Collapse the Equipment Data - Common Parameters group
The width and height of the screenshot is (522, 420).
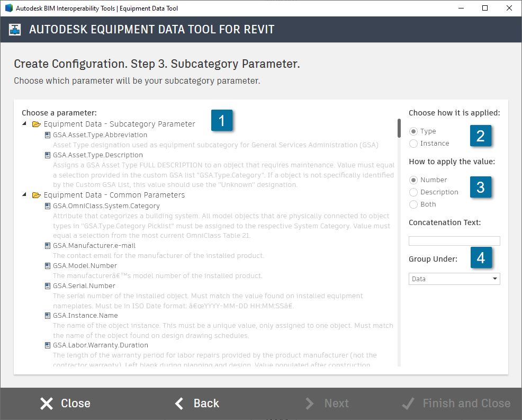point(23,195)
